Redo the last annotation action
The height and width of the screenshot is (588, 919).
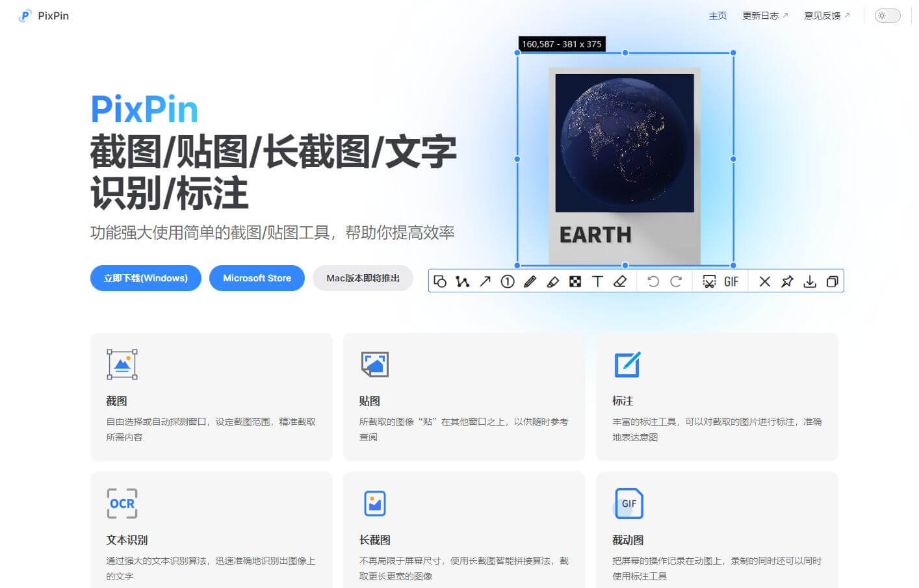tap(677, 281)
